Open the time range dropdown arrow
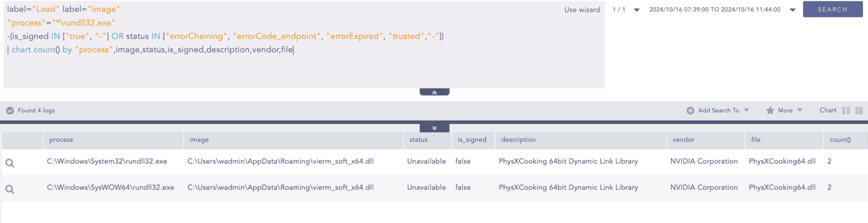This screenshot has height=223, width=868. click(793, 10)
